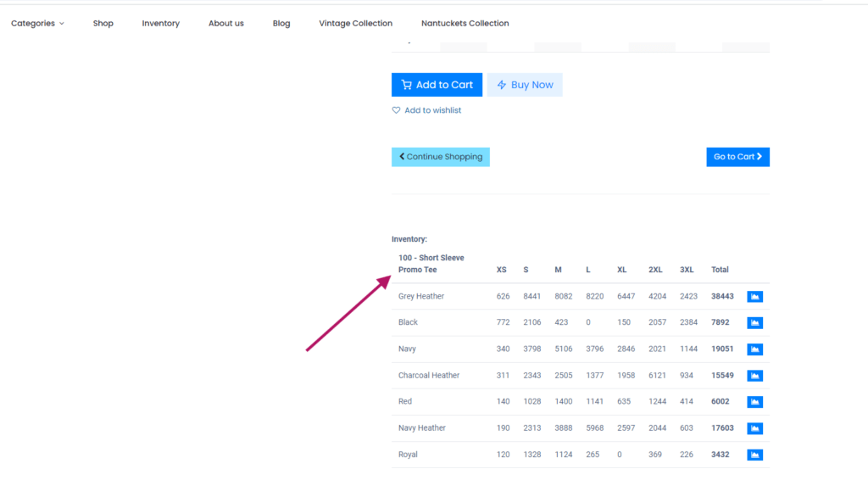
Task: Click chart icon for Charcoal Heather row
Action: [754, 376]
